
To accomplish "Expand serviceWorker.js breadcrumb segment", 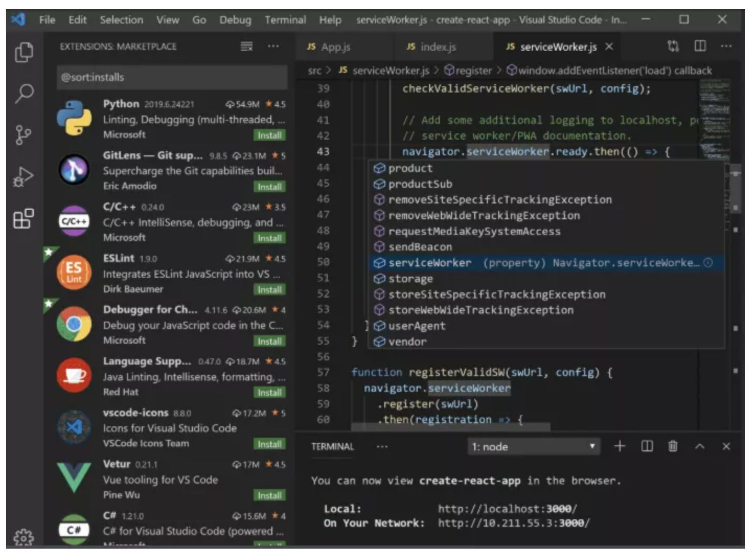I will tap(384, 71).
